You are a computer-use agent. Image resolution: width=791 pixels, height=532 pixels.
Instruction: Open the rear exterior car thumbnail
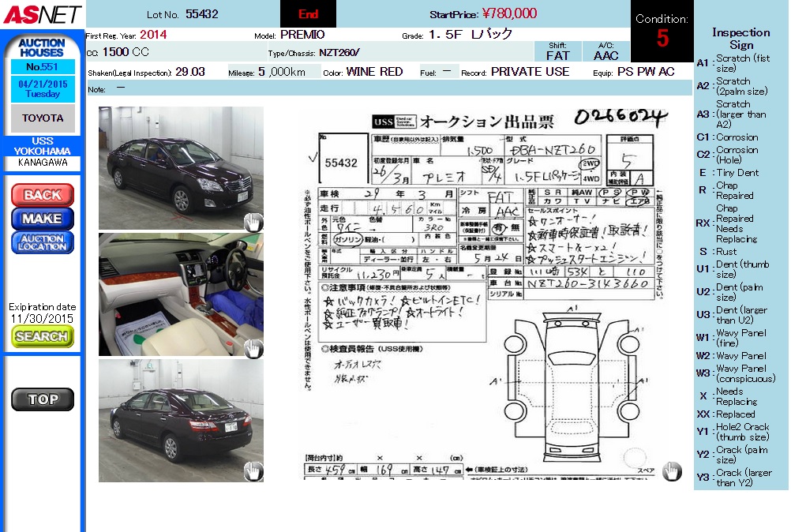(x=181, y=420)
